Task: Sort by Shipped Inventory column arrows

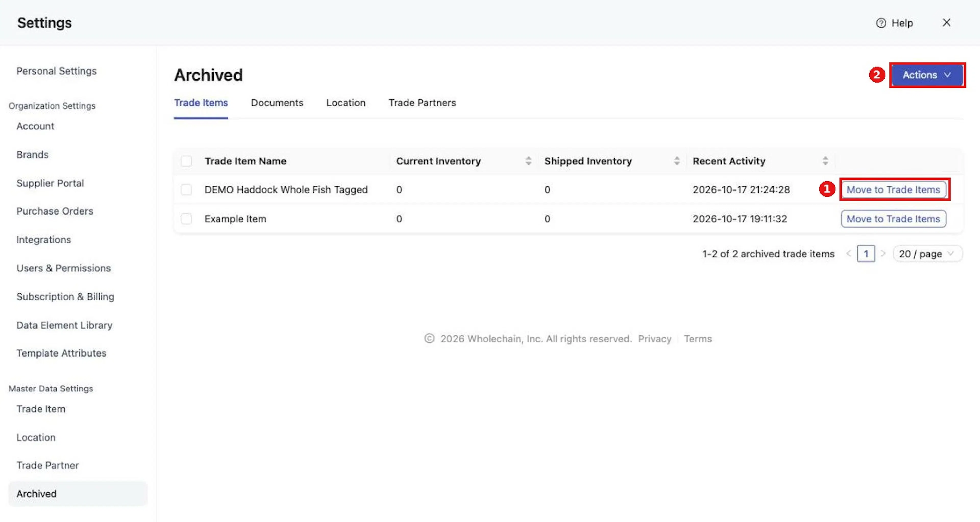Action: [x=676, y=161]
